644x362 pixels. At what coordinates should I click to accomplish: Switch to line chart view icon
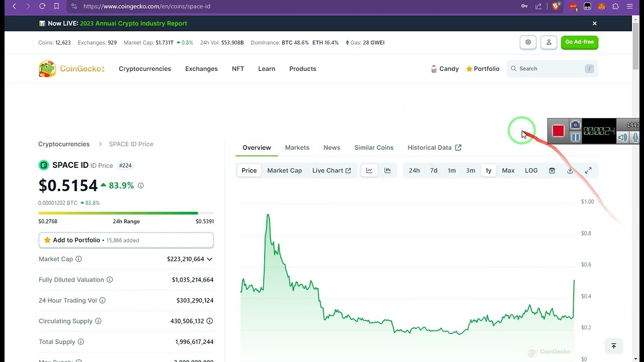click(x=369, y=170)
